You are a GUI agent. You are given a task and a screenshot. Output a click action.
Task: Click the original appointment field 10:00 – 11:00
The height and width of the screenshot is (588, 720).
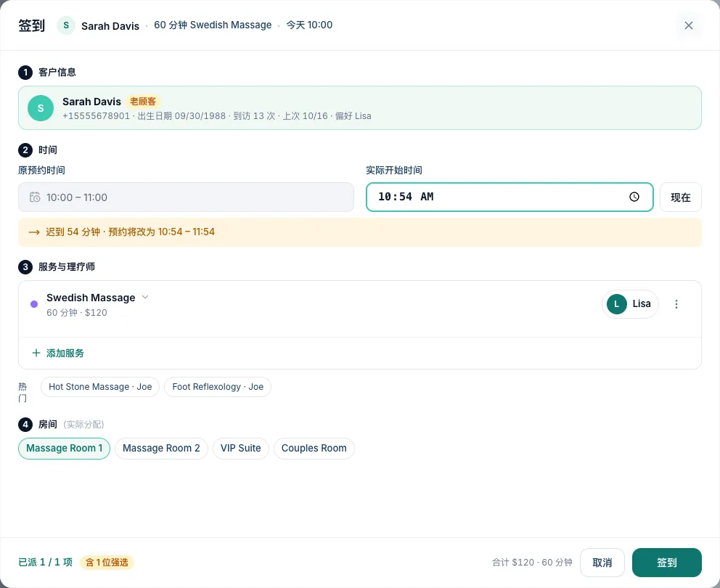(186, 197)
